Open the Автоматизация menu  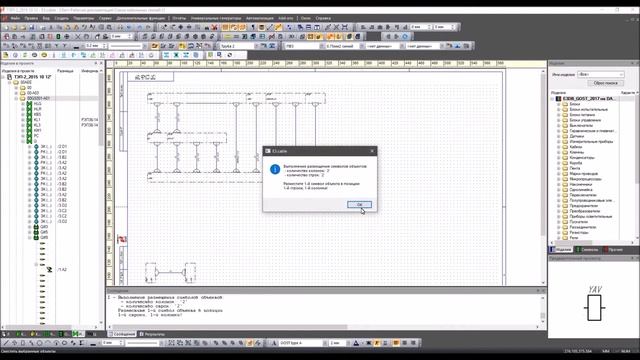click(260, 18)
